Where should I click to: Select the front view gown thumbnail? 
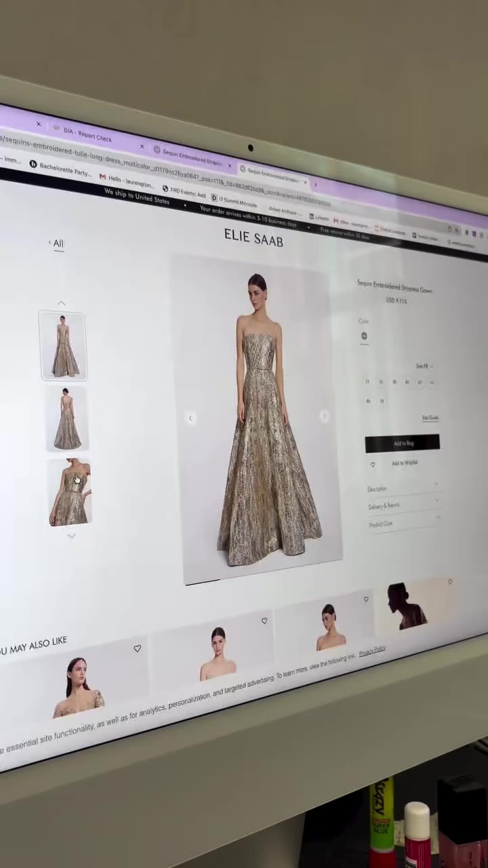click(x=63, y=346)
